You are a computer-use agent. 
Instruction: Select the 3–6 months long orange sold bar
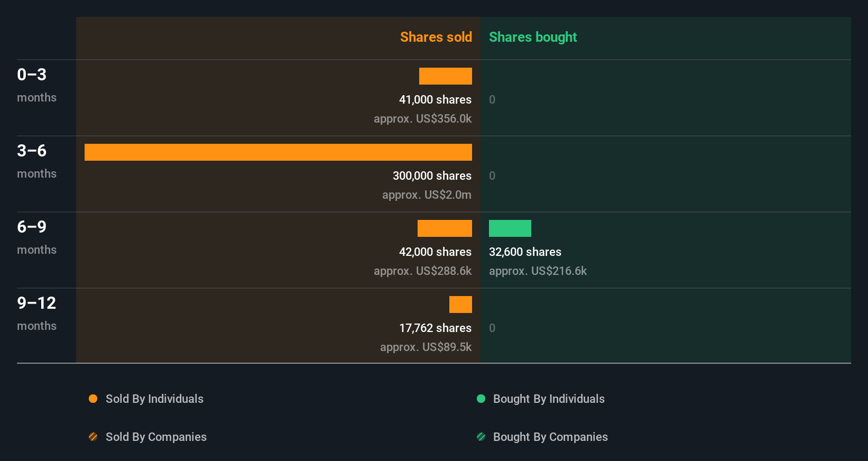click(x=278, y=152)
